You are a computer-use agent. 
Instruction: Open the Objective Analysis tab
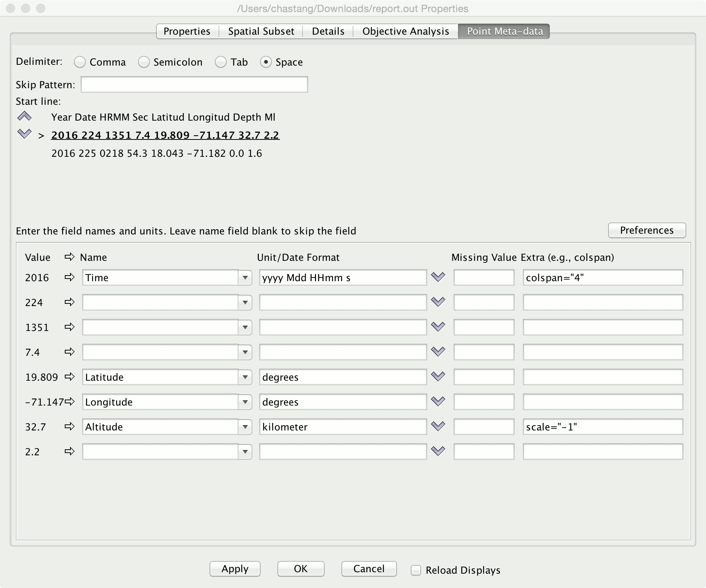pyautogui.click(x=405, y=31)
